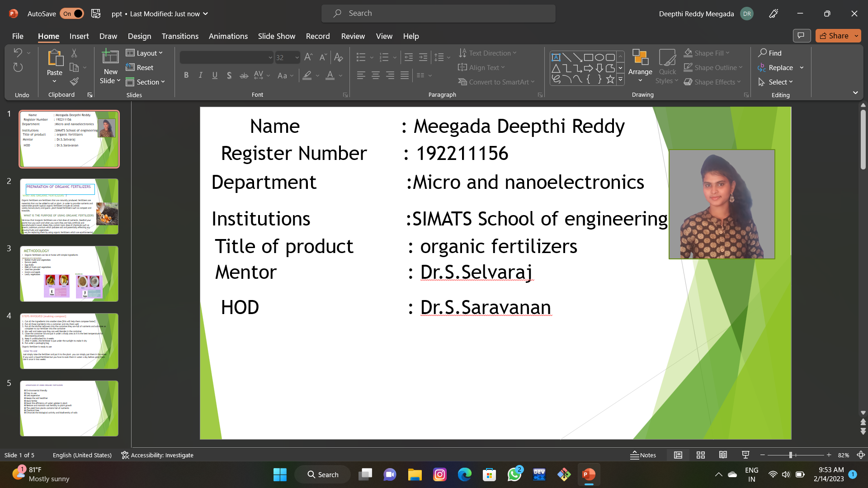Toggle Underline on the selected text
Viewport: 868px width, 488px height.
point(215,75)
